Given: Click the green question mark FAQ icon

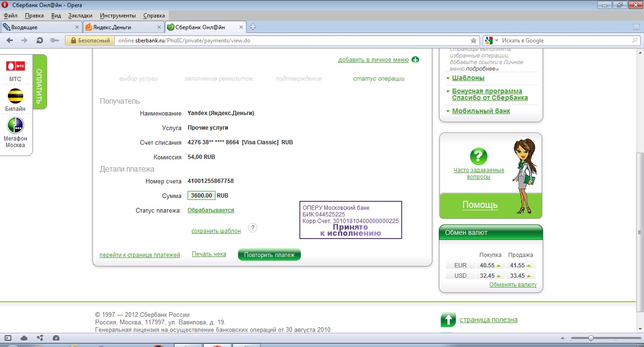Looking at the screenshot, I should (479, 156).
